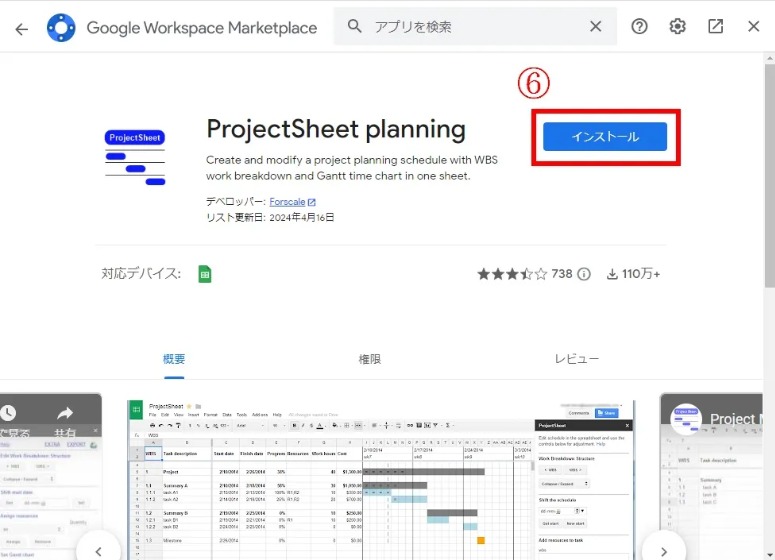Screen dimensions: 775x560
Task: Show next screenshot with right chevron
Action: [664, 551]
